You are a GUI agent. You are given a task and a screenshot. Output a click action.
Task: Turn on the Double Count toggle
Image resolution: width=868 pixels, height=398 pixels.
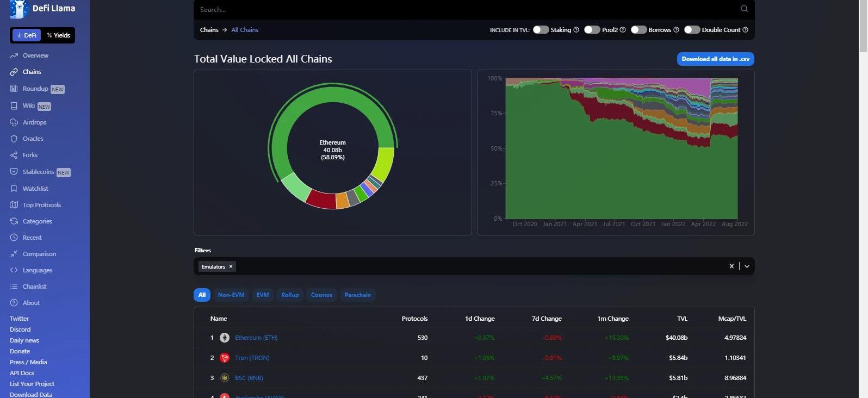click(692, 30)
